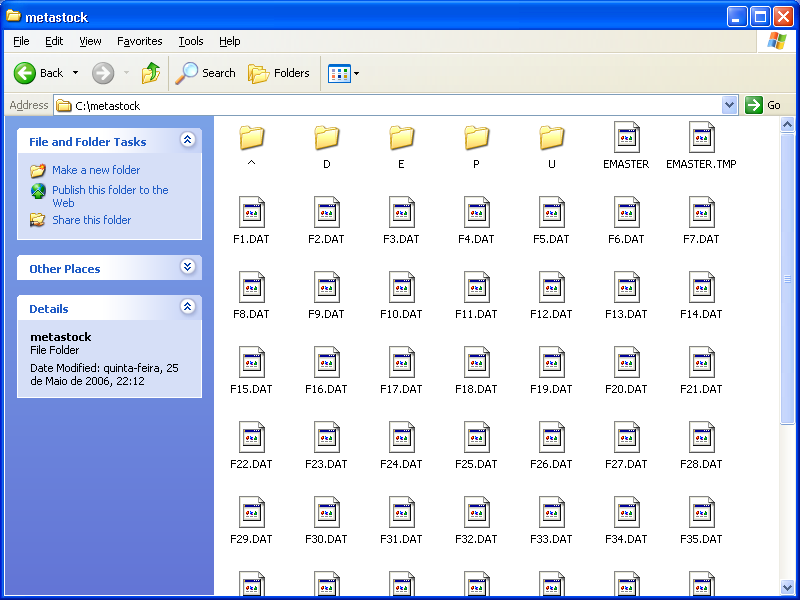Open the Tools menu
Image resolution: width=800 pixels, height=600 pixels.
[x=191, y=41]
